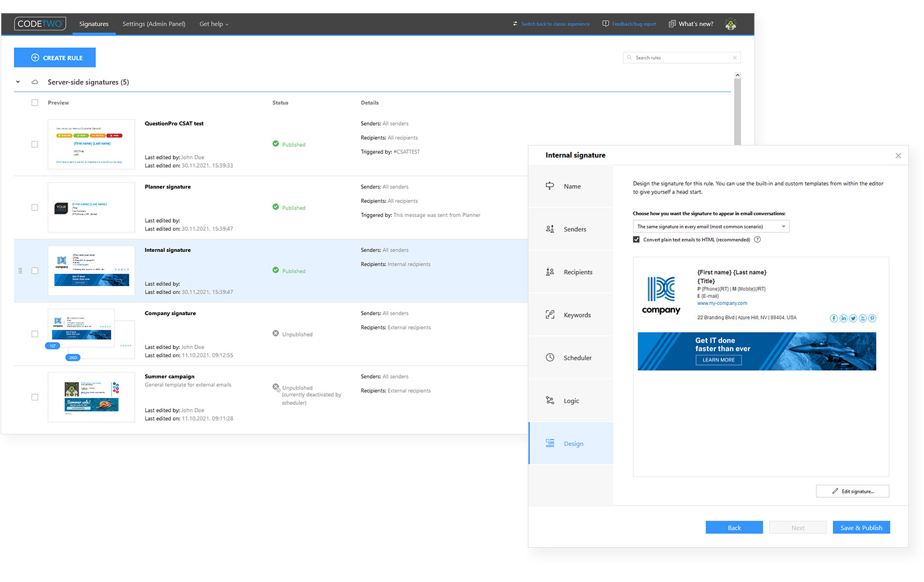Click the Switch back to classic experience link
This screenshot has width=924, height=582.
554,23
